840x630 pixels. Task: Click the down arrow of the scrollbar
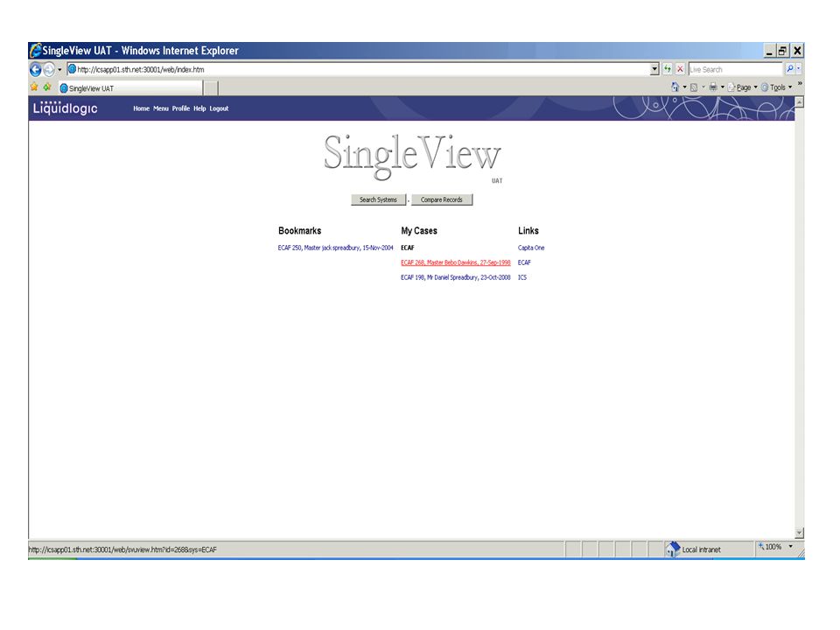[x=799, y=533]
